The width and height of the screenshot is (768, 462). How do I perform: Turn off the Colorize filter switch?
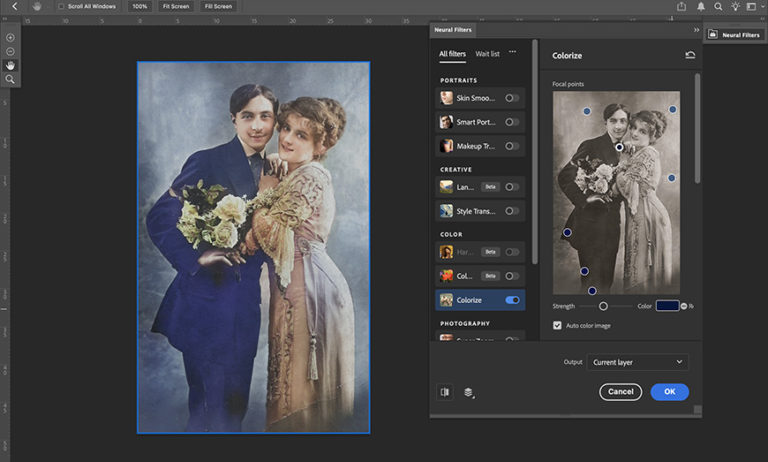[x=512, y=300]
